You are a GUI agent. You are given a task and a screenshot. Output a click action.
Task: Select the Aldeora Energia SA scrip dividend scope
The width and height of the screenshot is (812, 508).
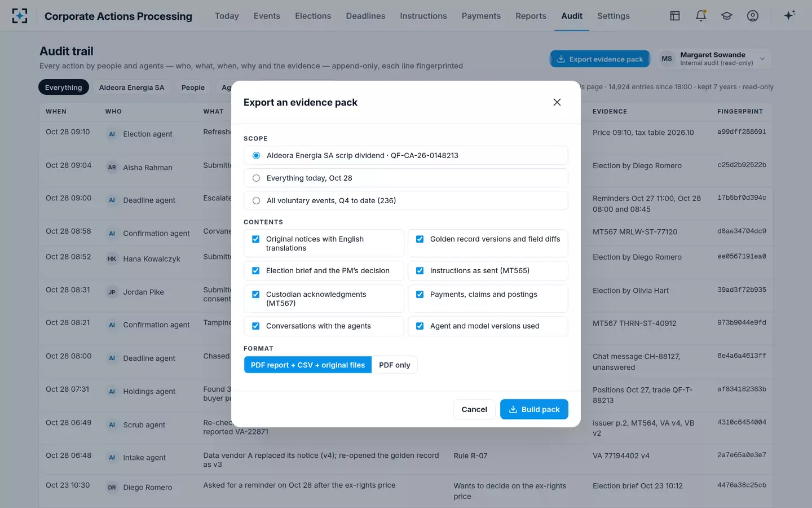point(406,155)
